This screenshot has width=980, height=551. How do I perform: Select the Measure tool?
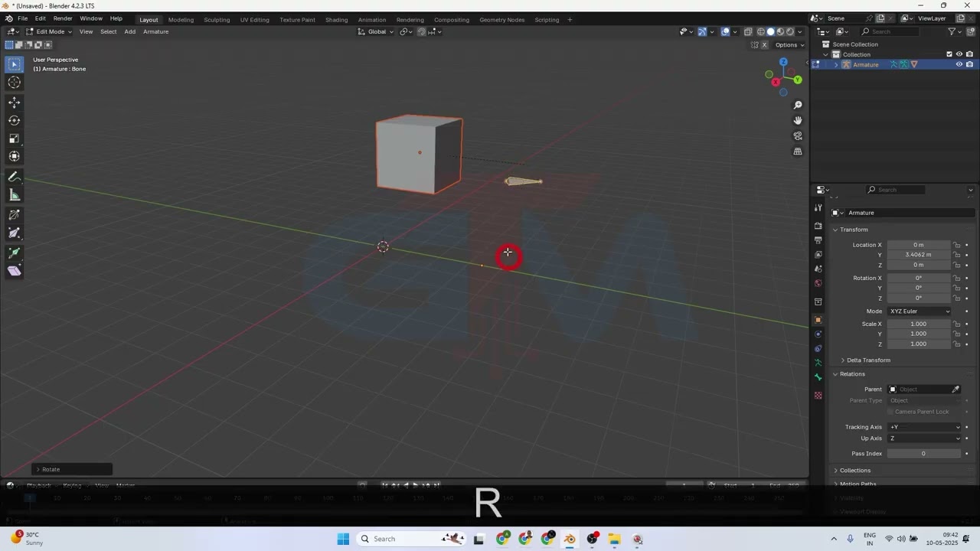tap(14, 195)
